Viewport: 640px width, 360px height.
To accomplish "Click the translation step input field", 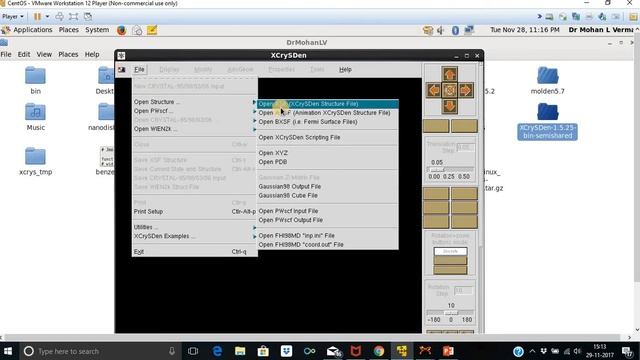I will pos(465,148).
